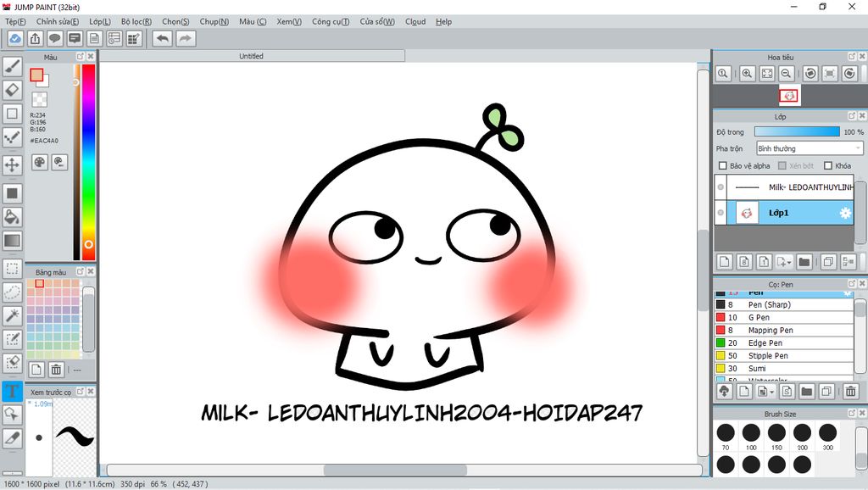Toggle visibility of Lớp1 layer
Viewport: 868px width, 490px height.
(721, 213)
